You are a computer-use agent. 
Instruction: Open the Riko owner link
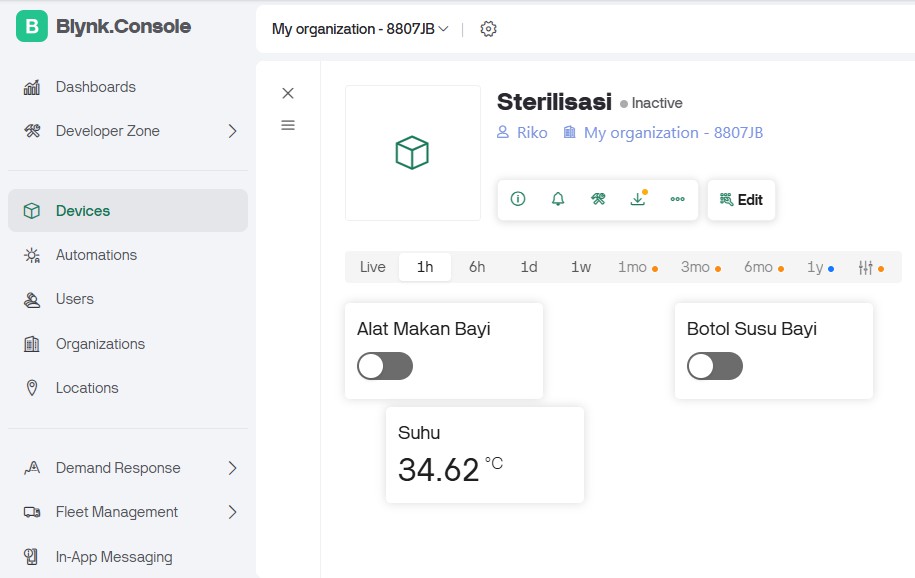pyautogui.click(x=531, y=132)
